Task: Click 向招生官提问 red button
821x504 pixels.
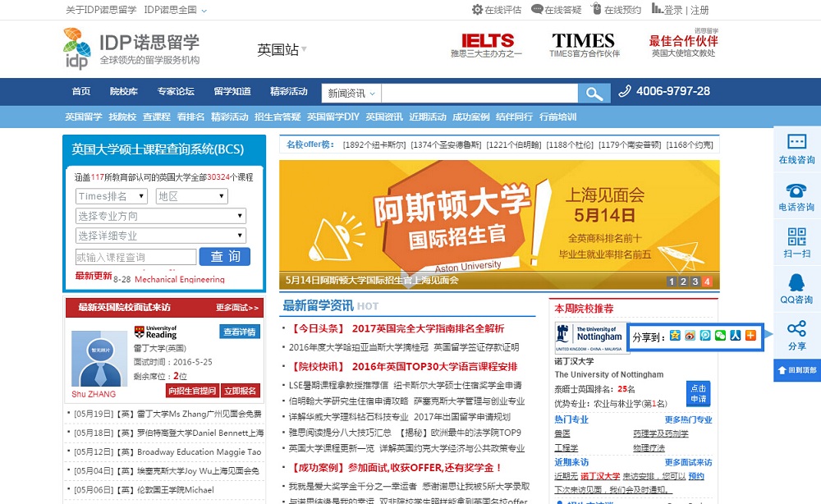Action: (x=192, y=391)
